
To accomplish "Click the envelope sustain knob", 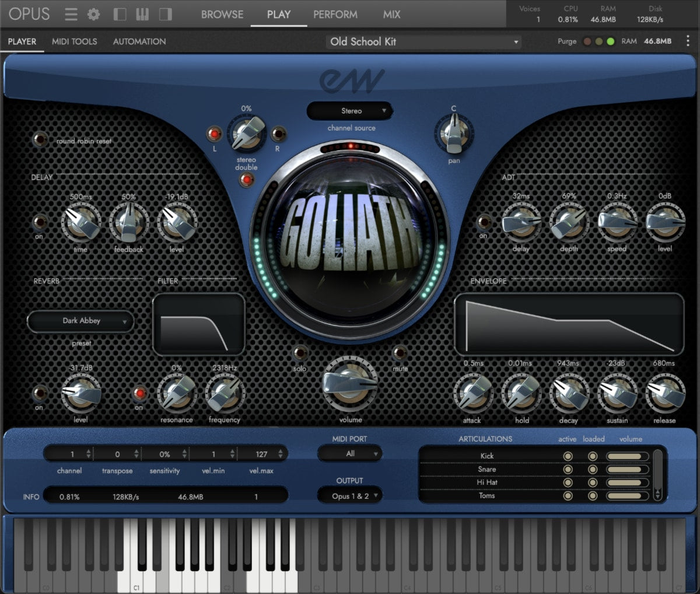I will coord(617,393).
